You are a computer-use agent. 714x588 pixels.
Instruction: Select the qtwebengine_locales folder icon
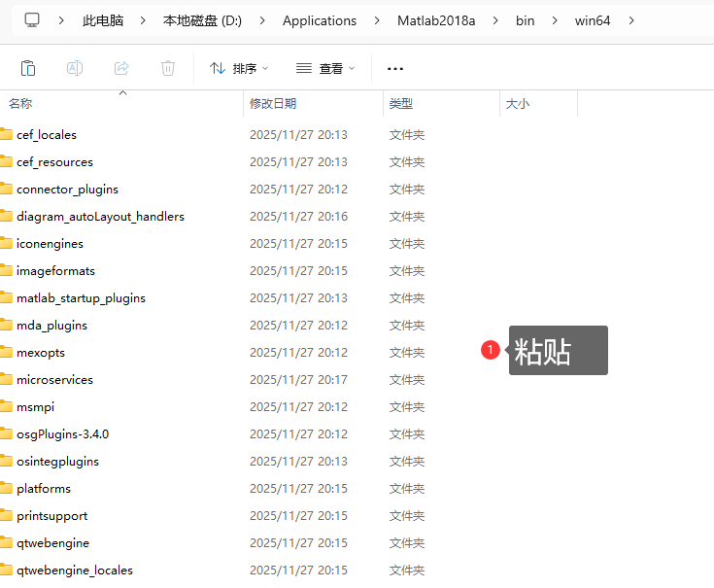coord(6,570)
